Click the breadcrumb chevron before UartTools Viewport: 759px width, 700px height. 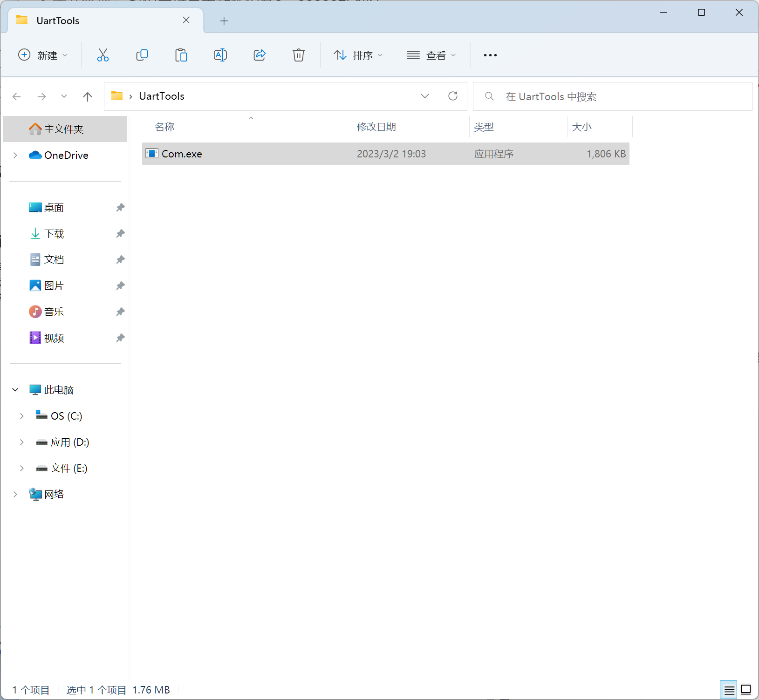click(131, 96)
